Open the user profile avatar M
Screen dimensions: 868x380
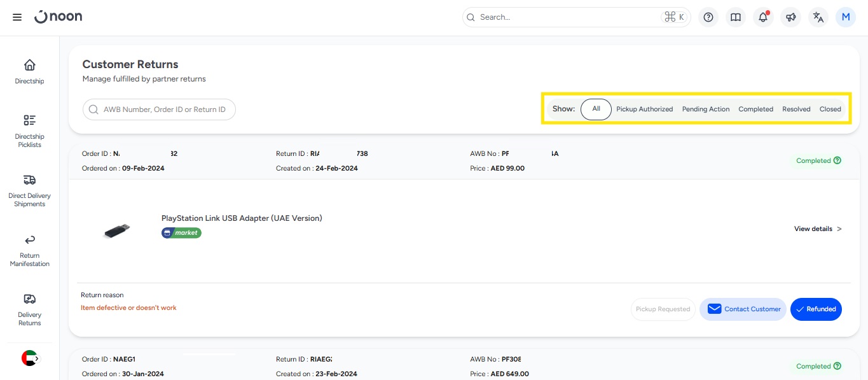846,17
